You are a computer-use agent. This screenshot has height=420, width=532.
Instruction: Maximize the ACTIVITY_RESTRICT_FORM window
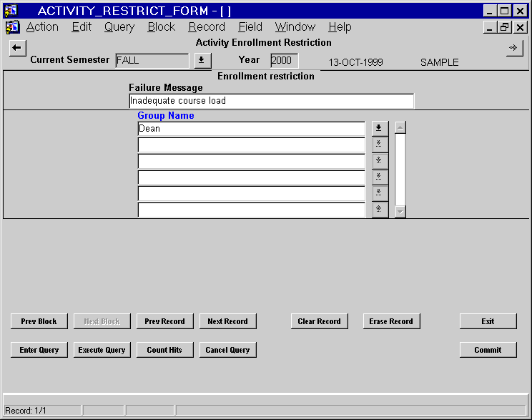(505, 11)
